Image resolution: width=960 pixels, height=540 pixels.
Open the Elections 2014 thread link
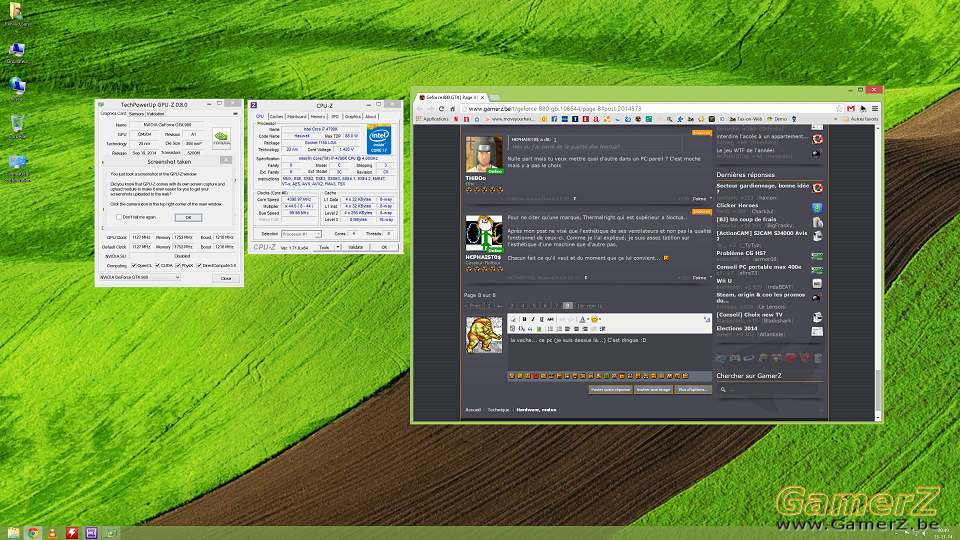tap(737, 328)
